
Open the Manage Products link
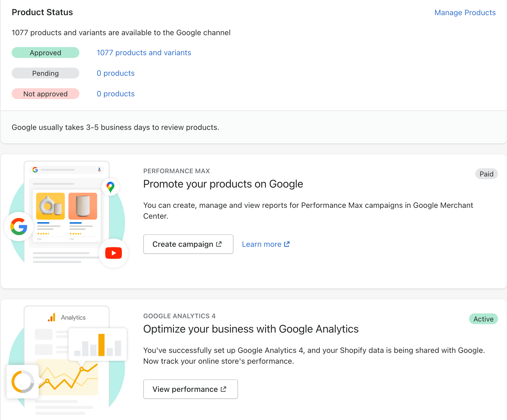click(x=465, y=13)
